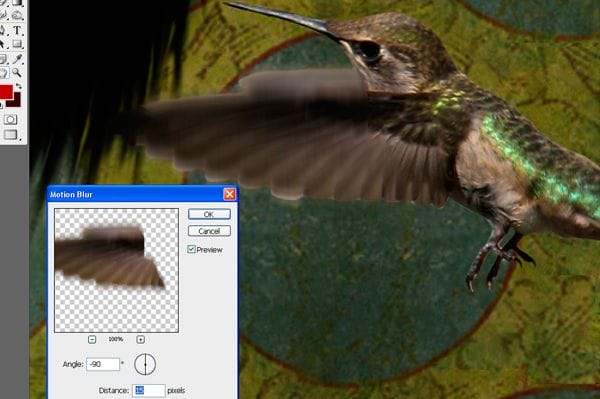Open the dark background color swatch
The height and width of the screenshot is (399, 600).
click(x=15, y=101)
